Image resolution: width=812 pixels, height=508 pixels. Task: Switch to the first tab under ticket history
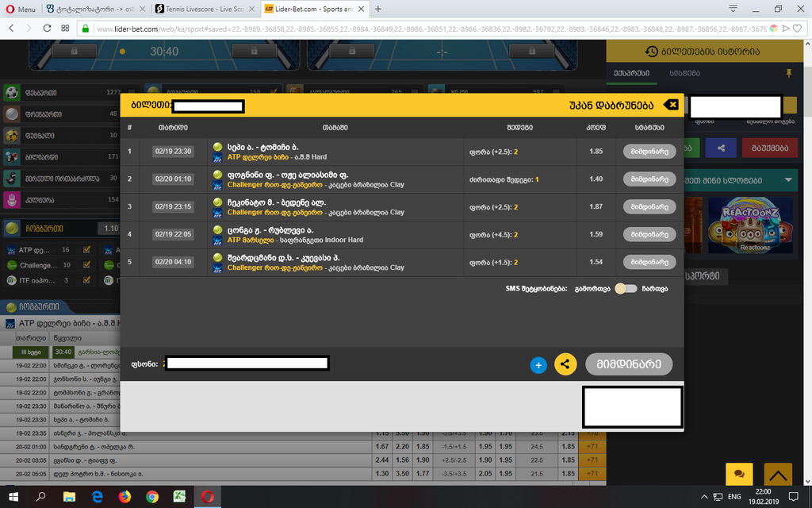[631, 73]
